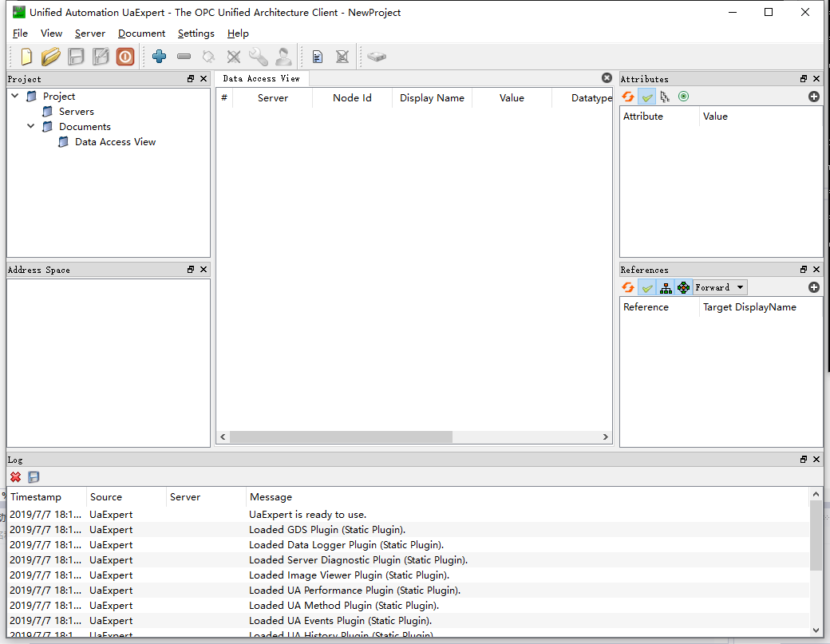Click the Save As pencil-and-floppy-disk icon
This screenshot has width=830, height=644.
101,57
